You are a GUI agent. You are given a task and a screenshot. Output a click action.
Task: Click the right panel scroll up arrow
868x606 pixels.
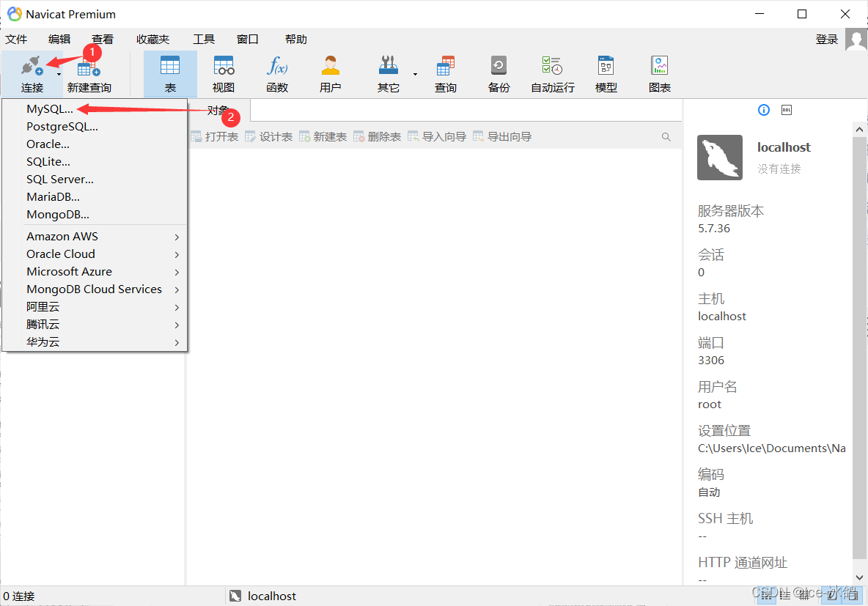pyautogui.click(x=859, y=129)
